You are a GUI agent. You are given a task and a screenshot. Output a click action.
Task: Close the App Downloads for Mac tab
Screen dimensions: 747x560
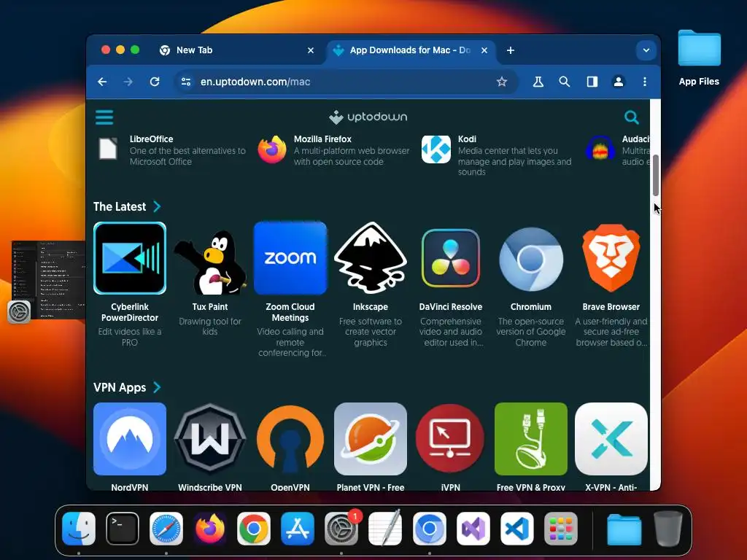(484, 50)
